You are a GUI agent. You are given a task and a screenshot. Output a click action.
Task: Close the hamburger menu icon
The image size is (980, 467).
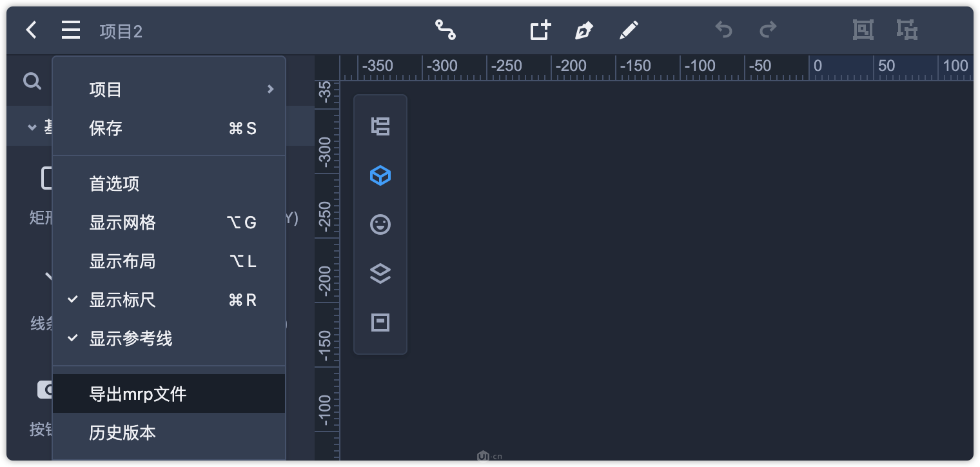point(71,30)
